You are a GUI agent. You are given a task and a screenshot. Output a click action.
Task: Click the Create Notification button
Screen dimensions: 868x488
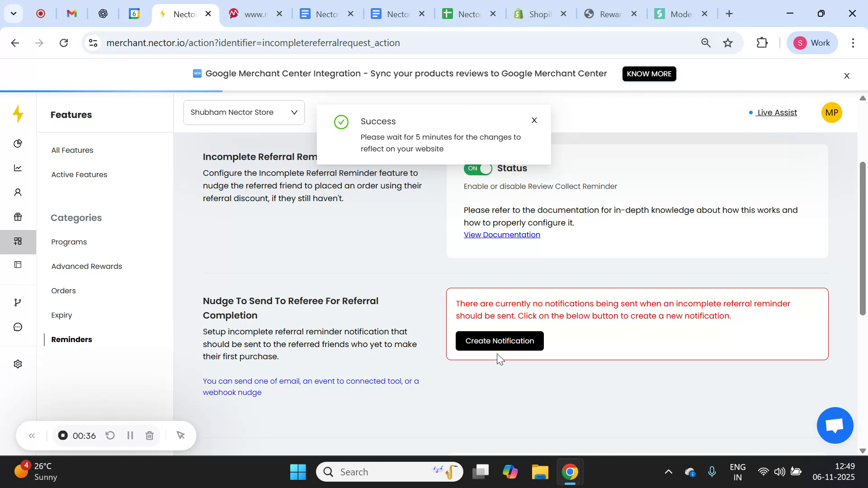tap(499, 341)
